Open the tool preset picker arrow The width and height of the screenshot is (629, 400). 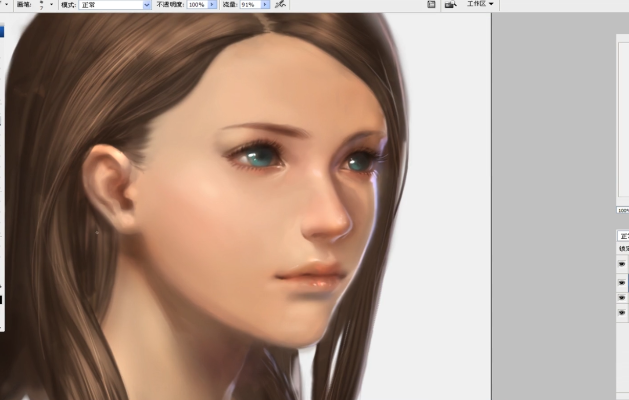(x=6, y=4)
